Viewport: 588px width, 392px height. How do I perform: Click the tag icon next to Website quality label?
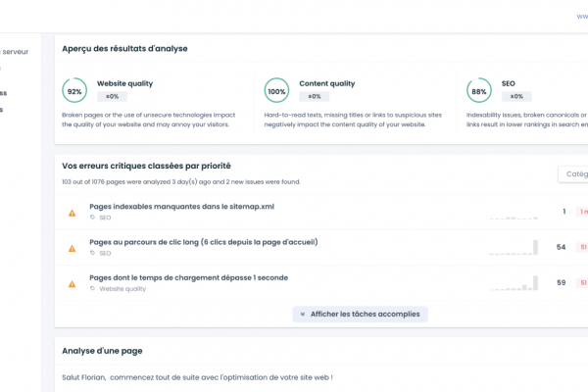[x=93, y=288]
